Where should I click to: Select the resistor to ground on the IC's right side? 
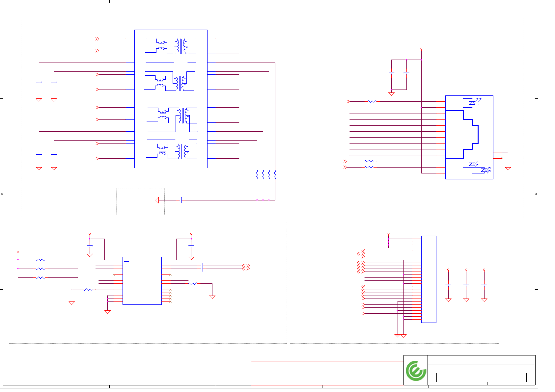click(x=193, y=283)
